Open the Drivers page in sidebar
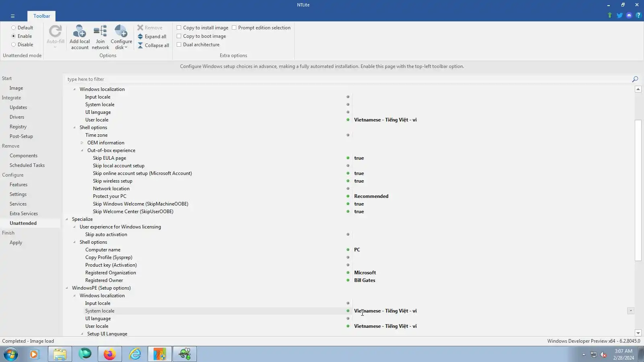644x362 pixels. (17, 117)
